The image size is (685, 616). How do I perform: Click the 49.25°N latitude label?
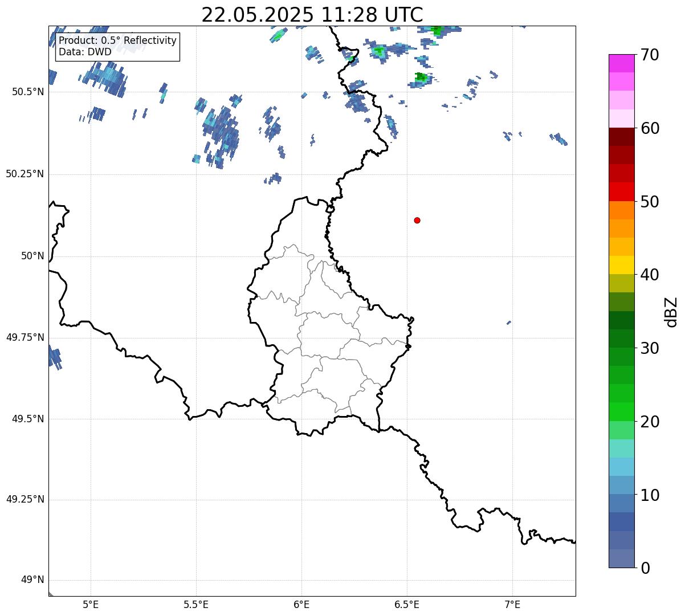tap(25, 499)
